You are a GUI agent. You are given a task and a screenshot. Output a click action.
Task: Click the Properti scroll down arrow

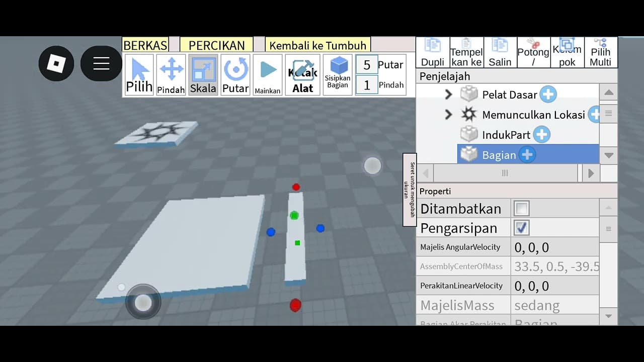(x=609, y=316)
